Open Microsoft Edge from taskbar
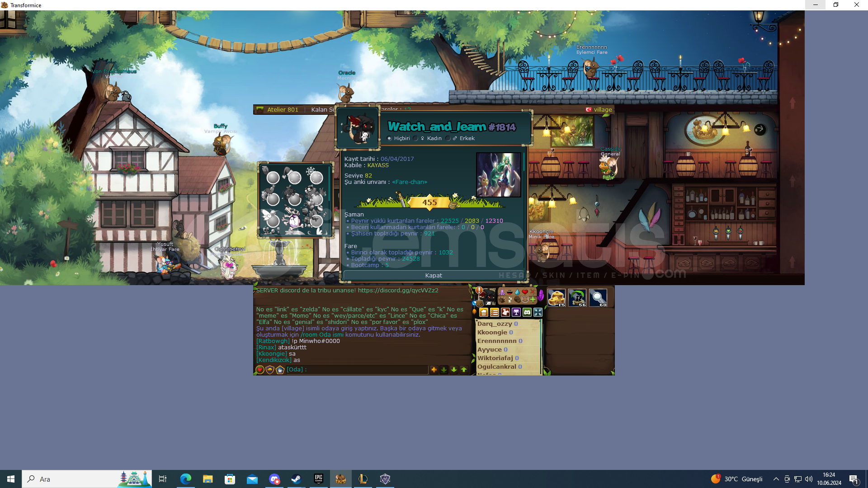The height and width of the screenshot is (488, 868). [185, 479]
